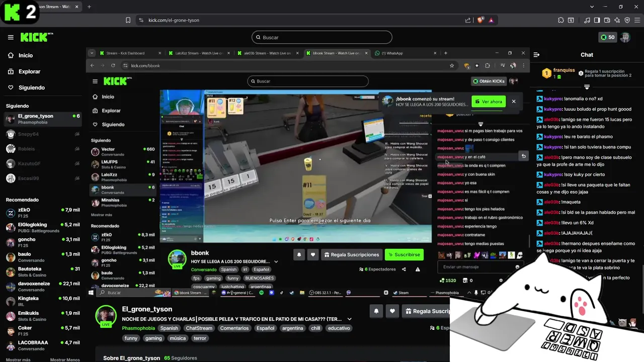The height and width of the screenshot is (362, 644).
Task: Click Suscribirse button on streamed bbonk page
Action: [404, 254]
